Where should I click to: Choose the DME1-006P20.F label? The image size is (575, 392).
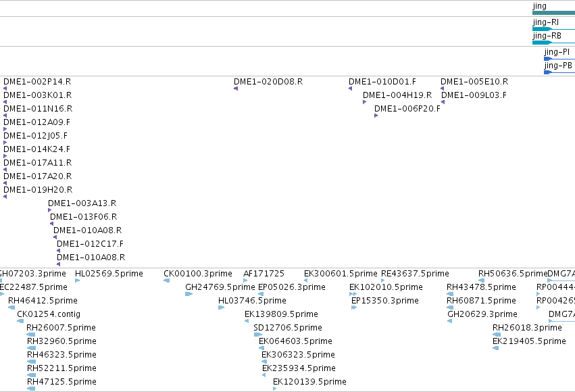(x=407, y=109)
